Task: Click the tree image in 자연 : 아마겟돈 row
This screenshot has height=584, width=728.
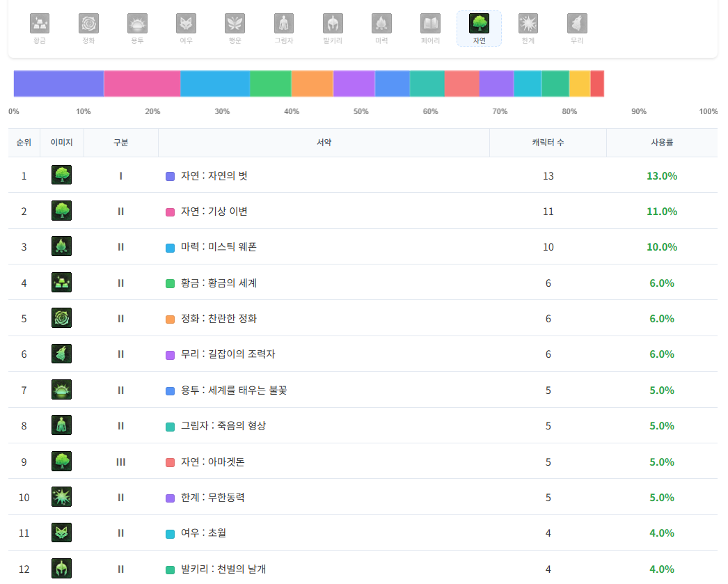Action: [x=62, y=461]
